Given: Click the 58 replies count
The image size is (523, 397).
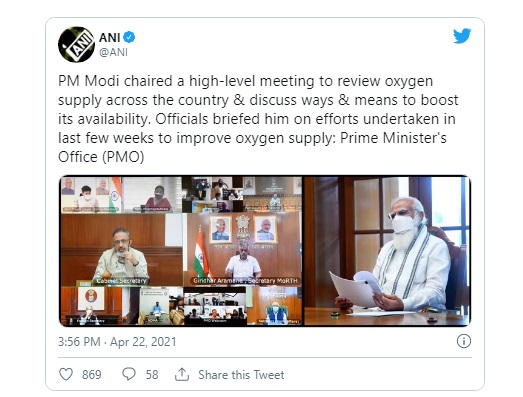Looking at the screenshot, I should click(x=152, y=375).
